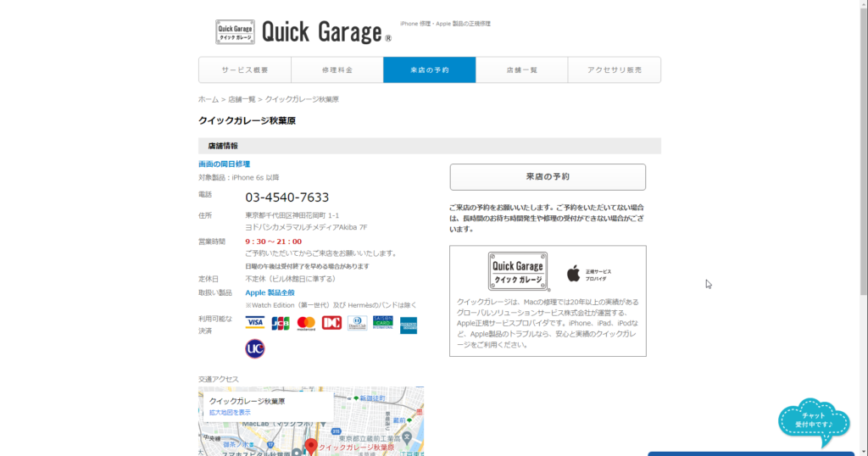Screen dimensions: 868x456
Task: Click the UC card round icon
Action: (x=255, y=348)
